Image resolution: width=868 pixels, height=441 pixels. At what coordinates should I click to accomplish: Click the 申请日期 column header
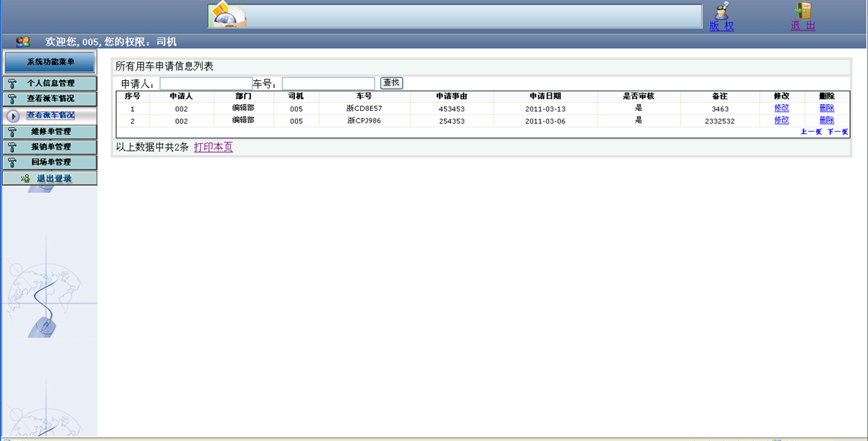coord(545,97)
